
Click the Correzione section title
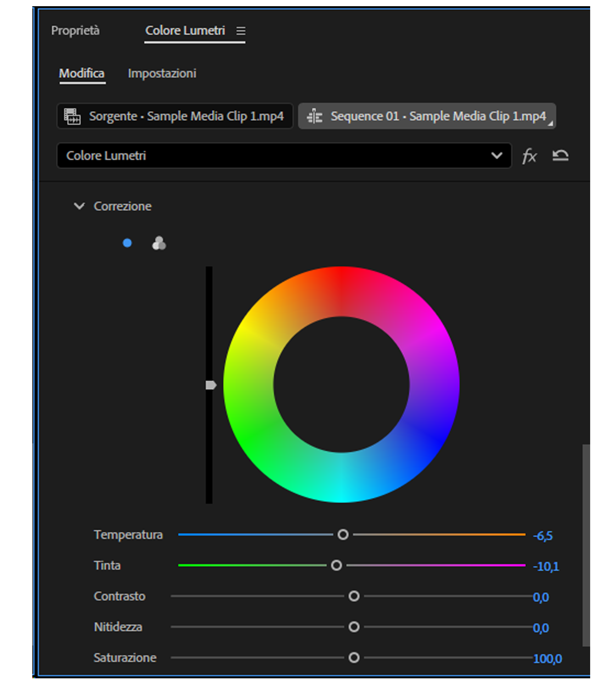click(122, 206)
